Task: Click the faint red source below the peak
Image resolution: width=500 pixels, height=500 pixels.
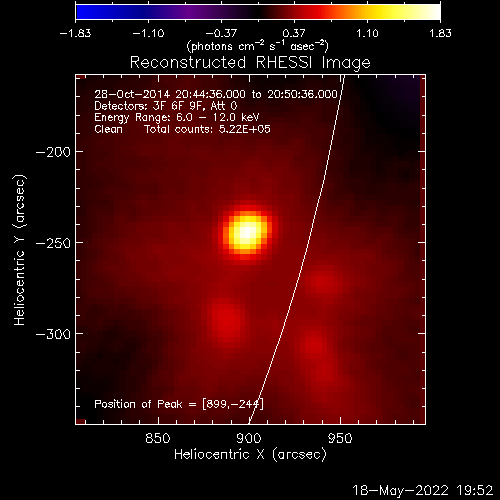Action: pos(226,319)
